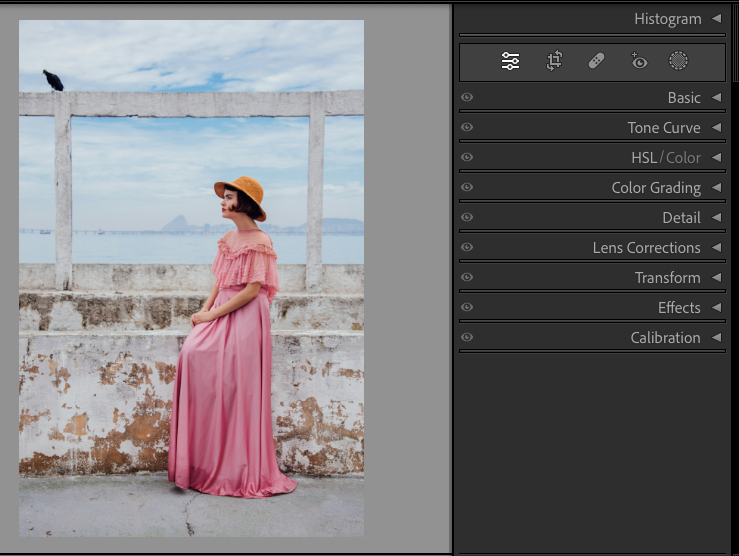Toggle Basic panel visibility eye
The image size is (739, 556).
click(x=467, y=97)
